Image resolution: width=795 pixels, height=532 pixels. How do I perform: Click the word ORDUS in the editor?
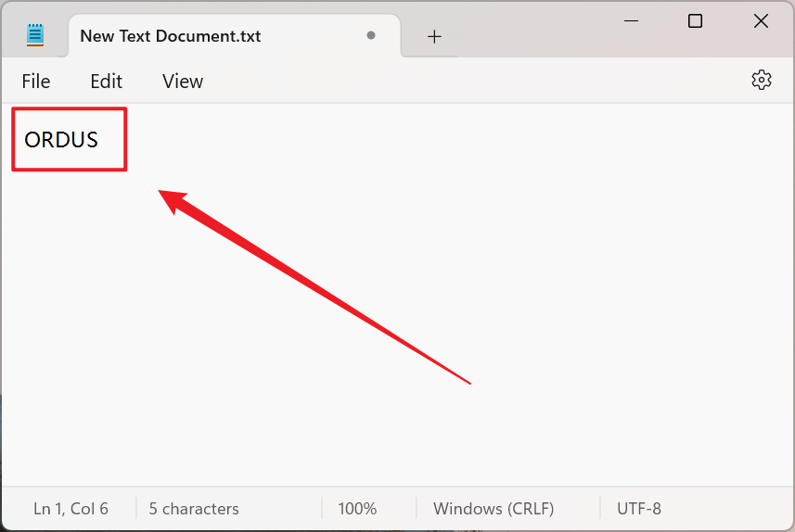tap(61, 140)
